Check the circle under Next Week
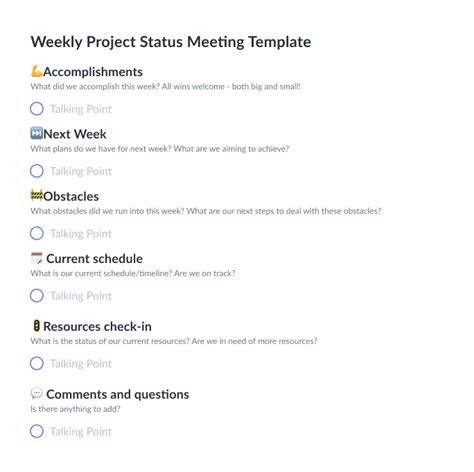Viewport: 474px width, 472px height. [37, 171]
